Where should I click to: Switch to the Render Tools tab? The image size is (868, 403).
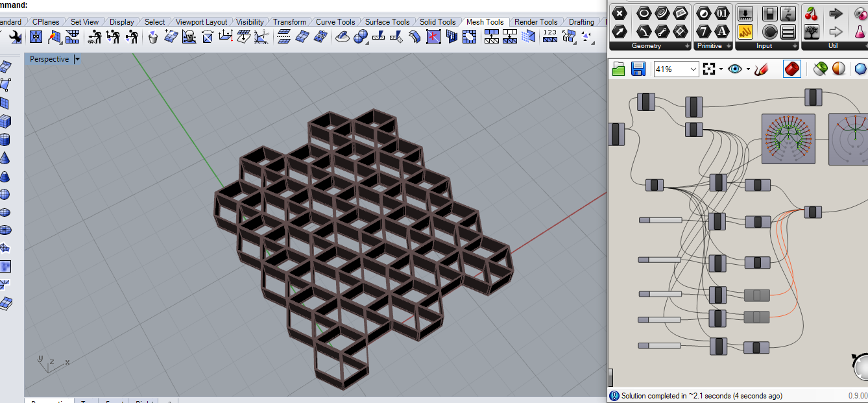(536, 22)
